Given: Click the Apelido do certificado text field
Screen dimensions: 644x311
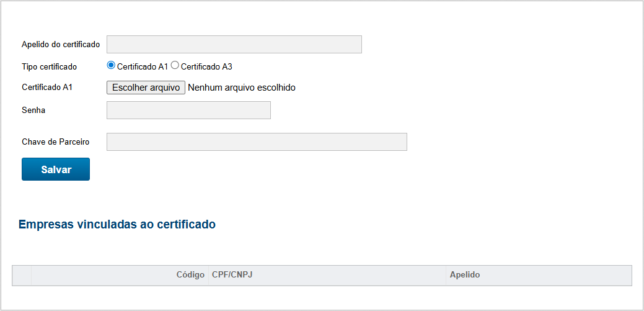Looking at the screenshot, I should [x=234, y=45].
